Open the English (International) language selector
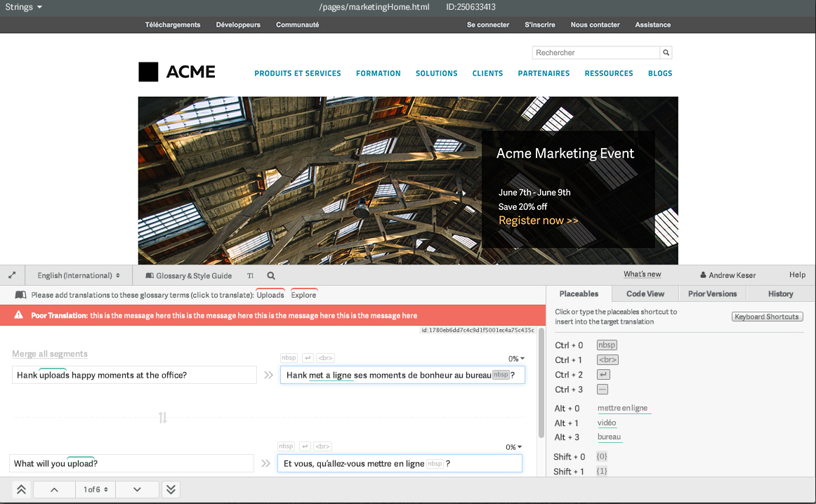This screenshot has height=504, width=816. 79,276
